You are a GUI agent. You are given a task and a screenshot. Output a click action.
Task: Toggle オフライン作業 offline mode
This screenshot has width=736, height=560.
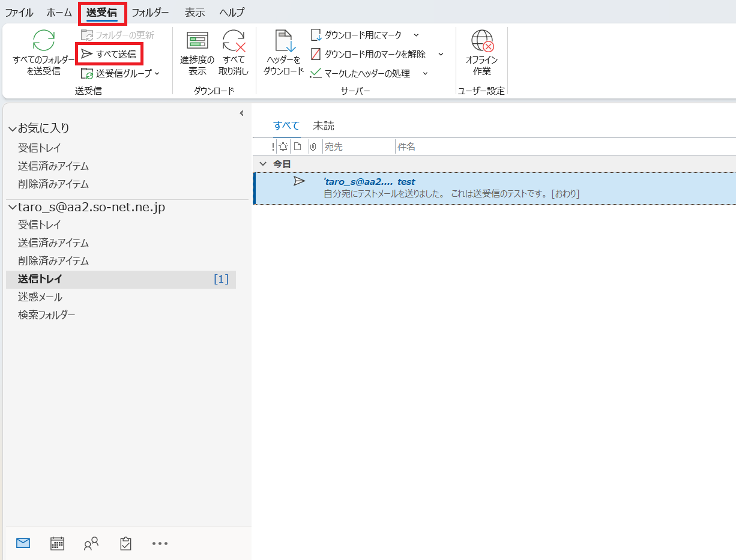[x=481, y=54]
